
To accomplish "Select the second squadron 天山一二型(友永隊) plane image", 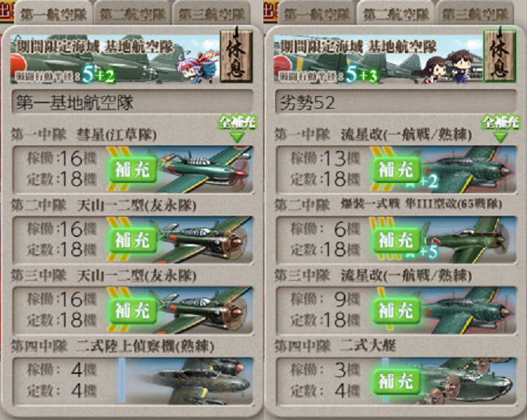I will click(x=204, y=240).
